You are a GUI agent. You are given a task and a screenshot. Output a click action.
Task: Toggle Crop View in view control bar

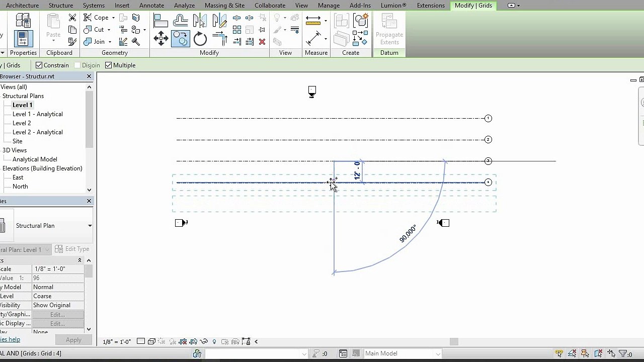(183, 341)
